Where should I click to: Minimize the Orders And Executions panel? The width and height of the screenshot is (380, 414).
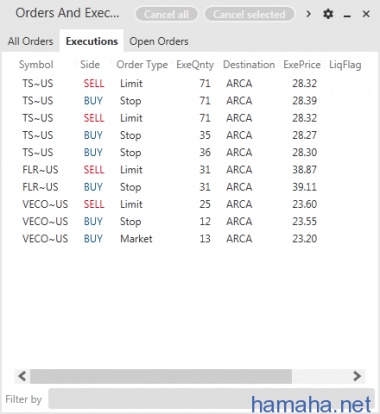pyautogui.click(x=347, y=15)
